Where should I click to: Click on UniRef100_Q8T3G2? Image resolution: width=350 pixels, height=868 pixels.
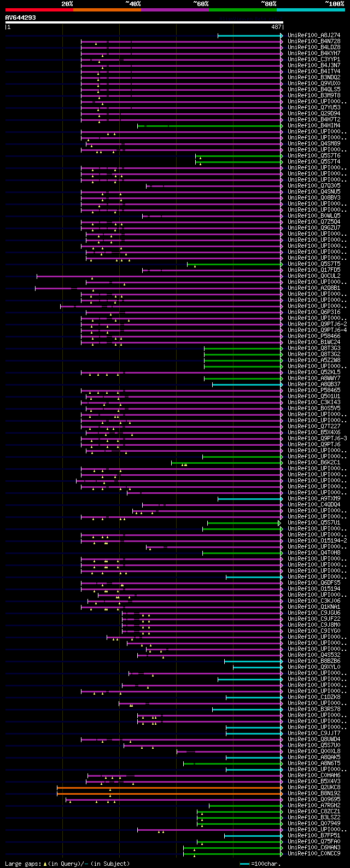[314, 354]
